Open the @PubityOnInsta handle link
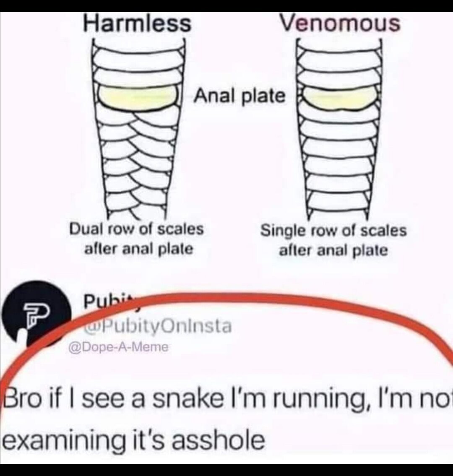The width and height of the screenshot is (453, 476). point(158,326)
